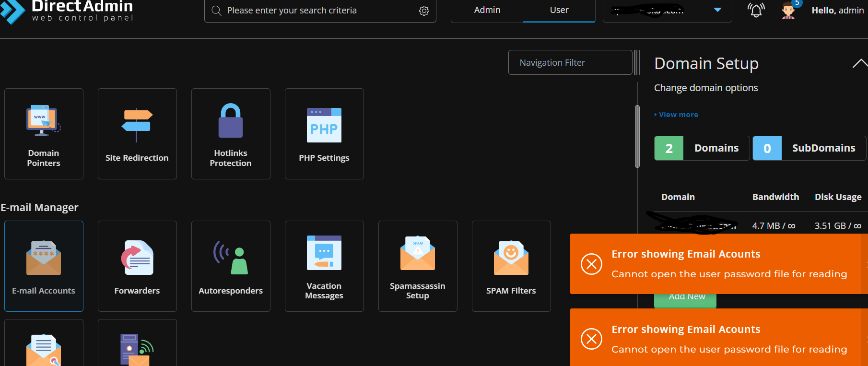Open PHP Settings
The image size is (868, 366).
click(x=324, y=134)
